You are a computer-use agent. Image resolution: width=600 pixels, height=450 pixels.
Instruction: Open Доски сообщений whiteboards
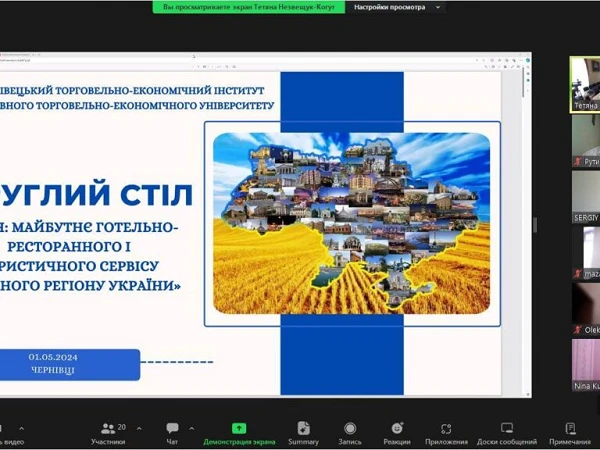(x=507, y=433)
